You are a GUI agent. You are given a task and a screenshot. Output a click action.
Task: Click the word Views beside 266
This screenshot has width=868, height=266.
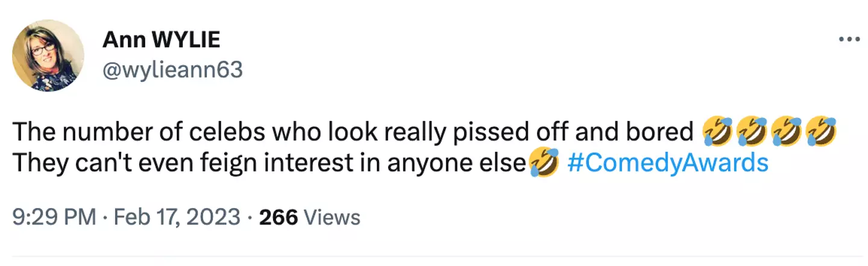point(332,217)
